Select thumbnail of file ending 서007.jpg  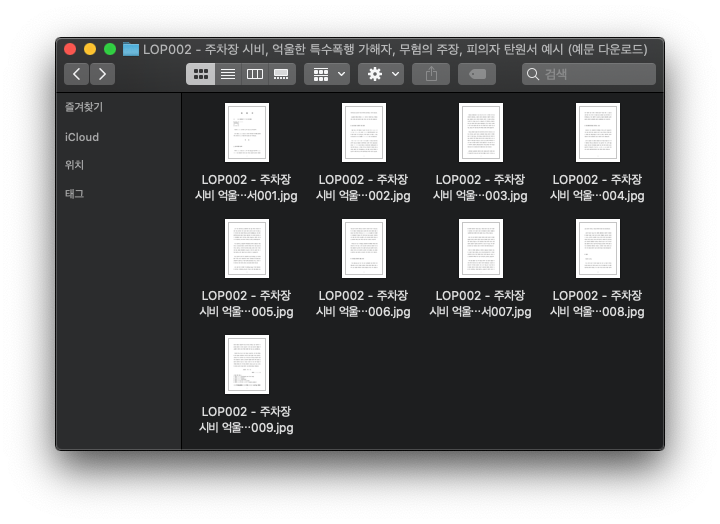click(x=481, y=248)
